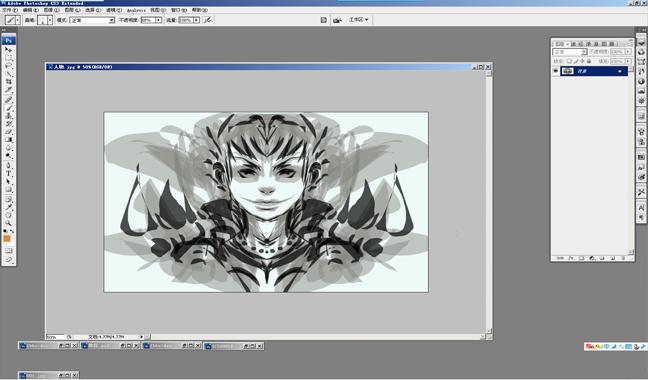
Task: Toggle lock transparent pixels in Layers panel
Action: (x=569, y=61)
